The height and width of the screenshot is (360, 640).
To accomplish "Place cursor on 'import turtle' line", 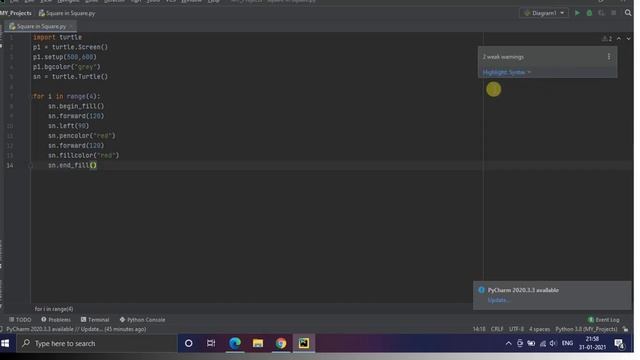I will 57,37.
